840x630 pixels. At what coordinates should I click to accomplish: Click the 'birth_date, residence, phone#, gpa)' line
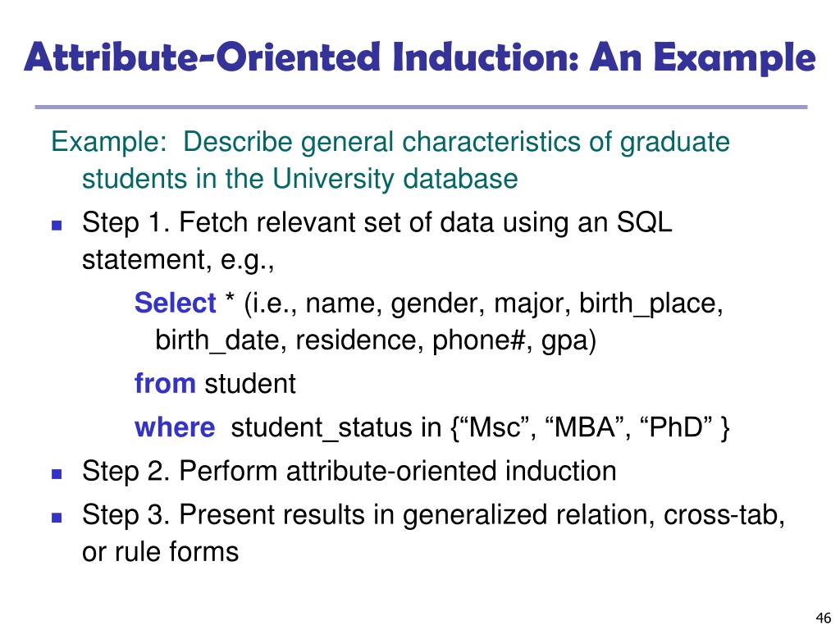pos(375,340)
